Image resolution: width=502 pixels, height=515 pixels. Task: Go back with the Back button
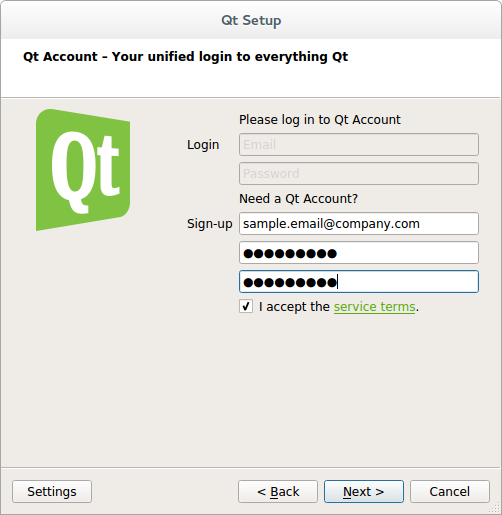[278, 491]
